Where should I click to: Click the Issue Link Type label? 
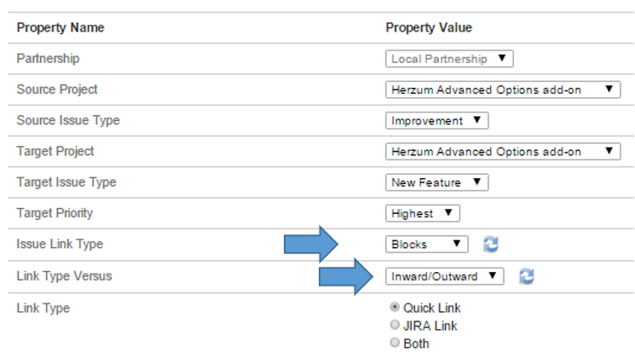point(60,244)
